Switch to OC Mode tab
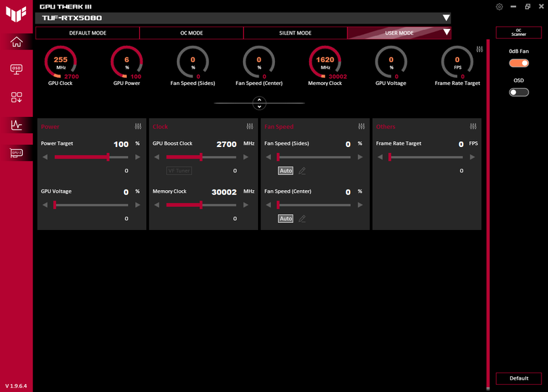Image resolution: width=548 pixels, height=392 pixels. pos(191,33)
